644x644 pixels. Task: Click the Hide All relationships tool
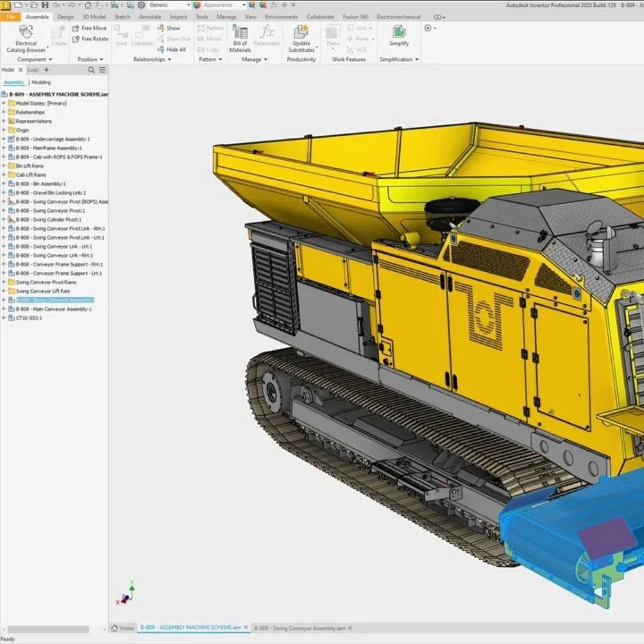[x=172, y=49]
